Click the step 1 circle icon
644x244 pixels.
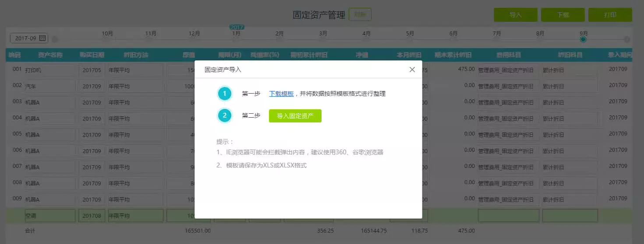(x=225, y=94)
